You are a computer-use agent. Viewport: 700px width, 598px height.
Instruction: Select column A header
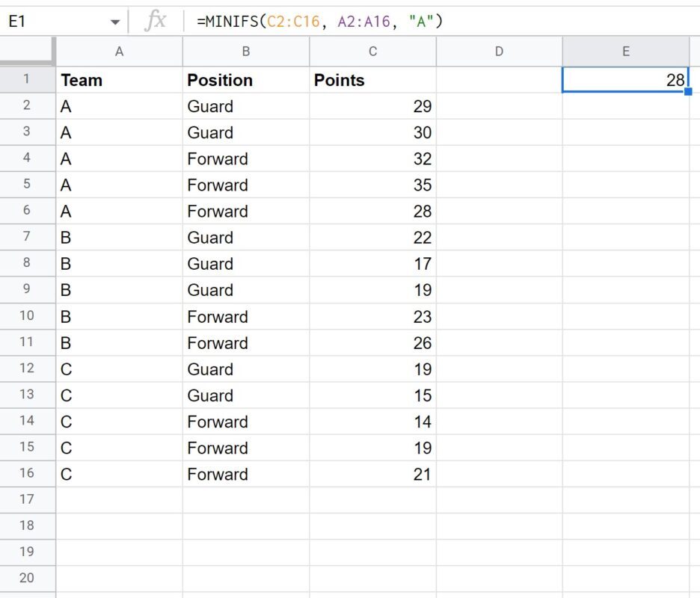click(x=119, y=52)
